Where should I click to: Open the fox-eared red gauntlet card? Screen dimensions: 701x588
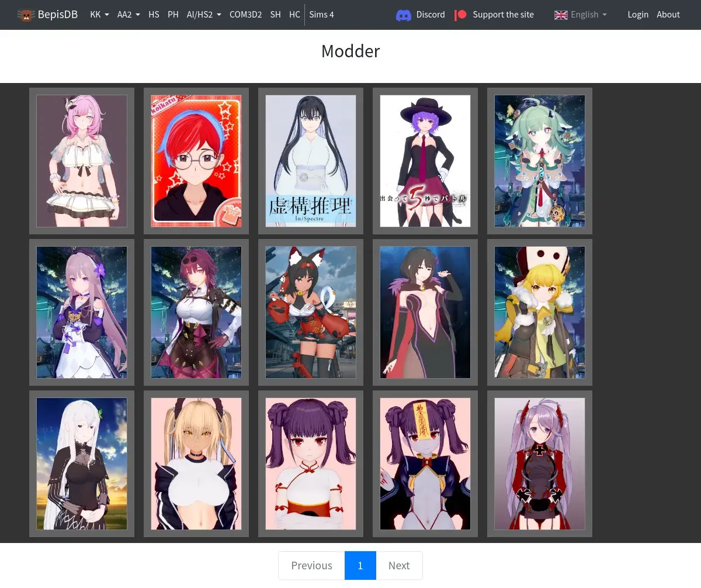[x=311, y=312]
